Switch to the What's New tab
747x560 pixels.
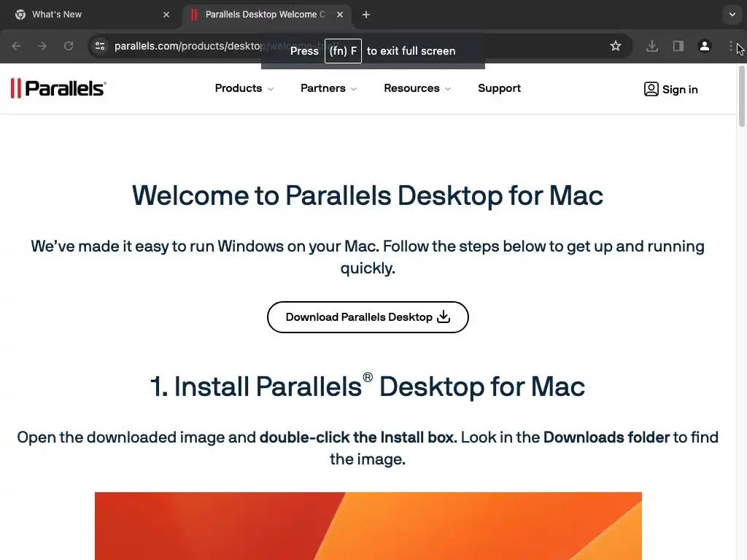click(x=90, y=15)
